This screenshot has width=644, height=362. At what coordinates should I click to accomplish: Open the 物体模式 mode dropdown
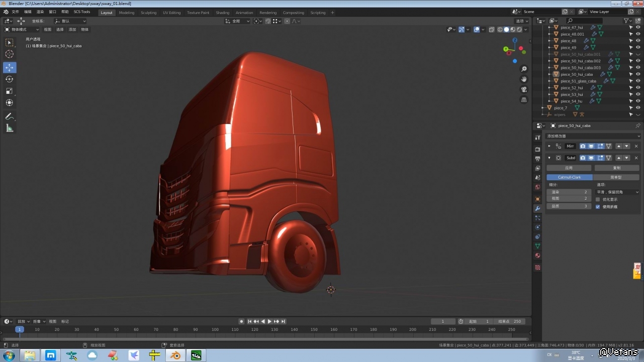pos(22,30)
